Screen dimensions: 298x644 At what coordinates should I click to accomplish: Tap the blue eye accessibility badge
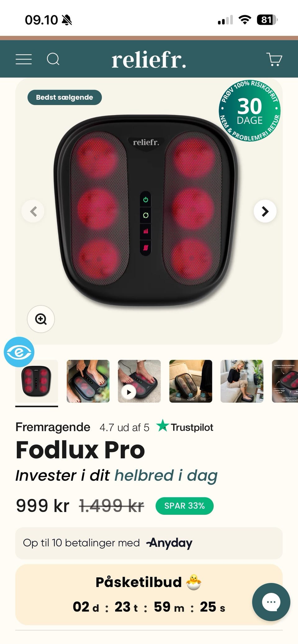[19, 352]
